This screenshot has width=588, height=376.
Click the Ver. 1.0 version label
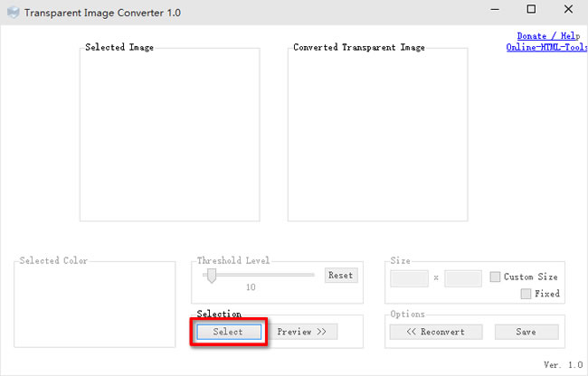(564, 364)
